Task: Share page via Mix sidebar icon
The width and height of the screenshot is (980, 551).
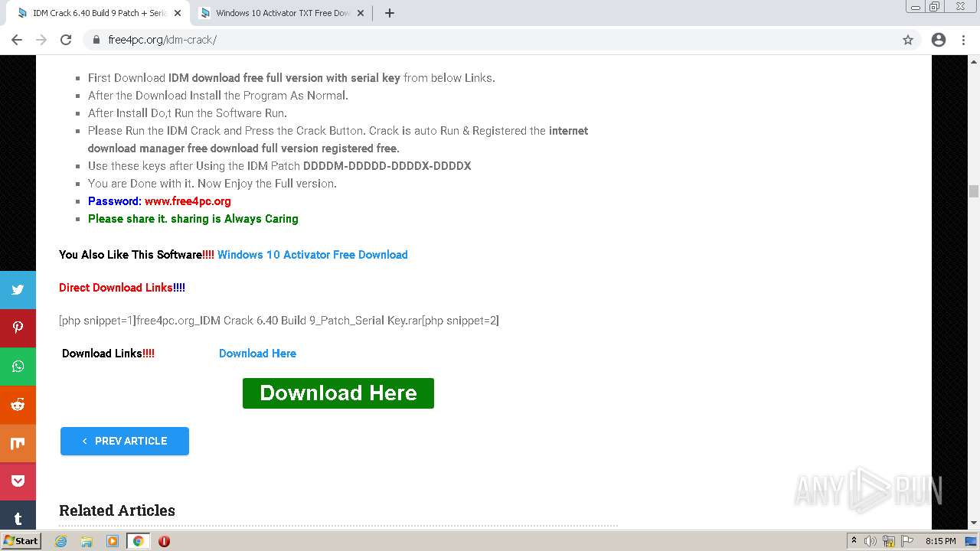Action: pyautogui.click(x=18, y=443)
